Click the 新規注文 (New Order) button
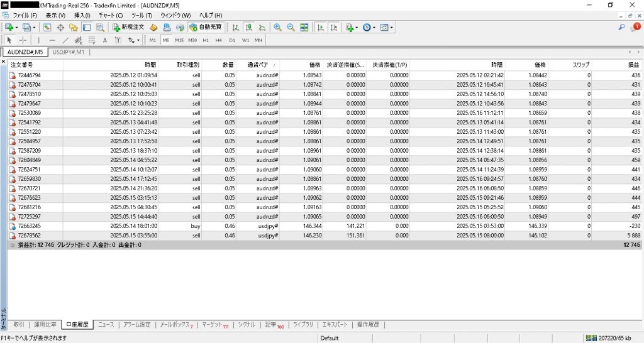 pyautogui.click(x=128, y=27)
